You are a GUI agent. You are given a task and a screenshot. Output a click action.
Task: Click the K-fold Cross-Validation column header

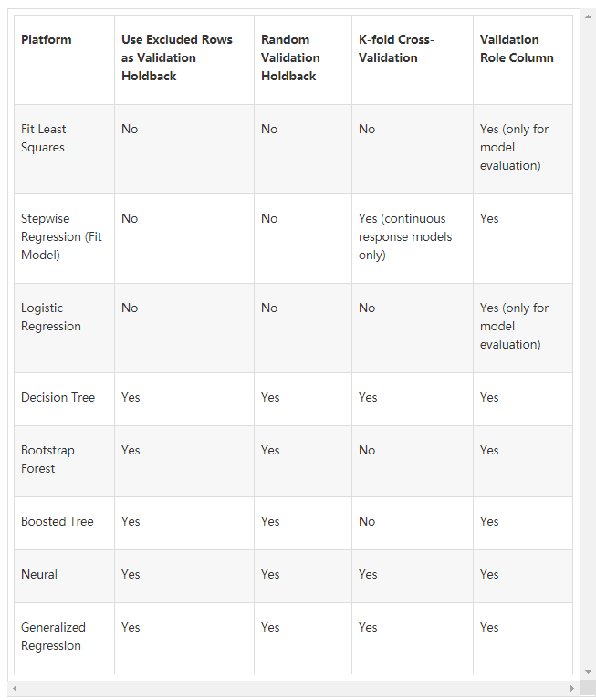396,49
